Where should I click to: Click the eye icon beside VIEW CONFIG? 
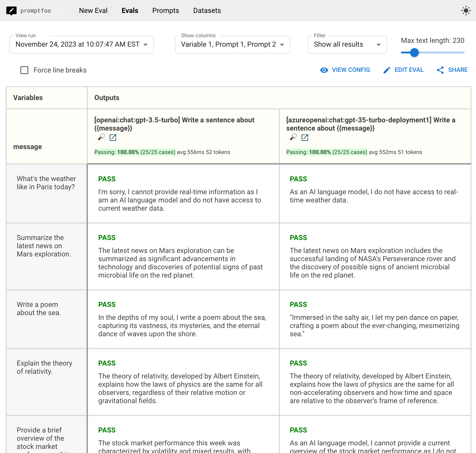(x=324, y=70)
